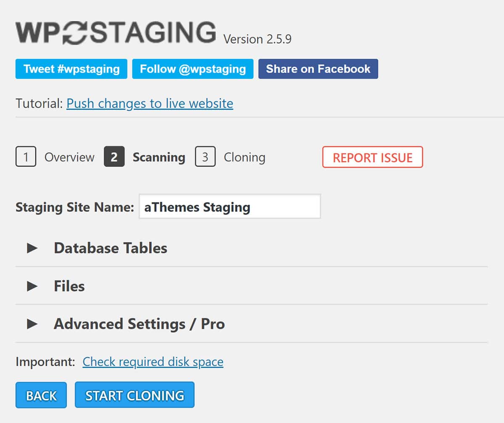
Task: Share on Facebook button
Action: (318, 69)
